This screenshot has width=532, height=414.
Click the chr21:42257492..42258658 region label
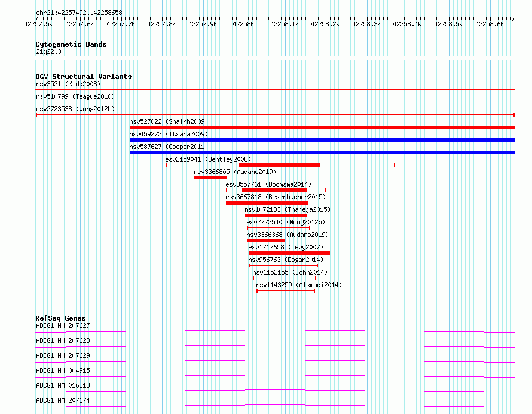[x=79, y=13]
